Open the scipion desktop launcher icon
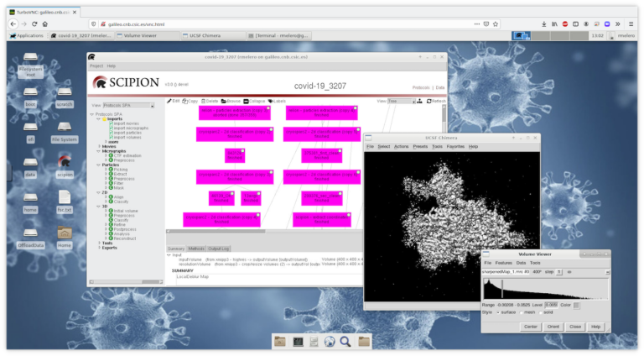 click(x=65, y=161)
